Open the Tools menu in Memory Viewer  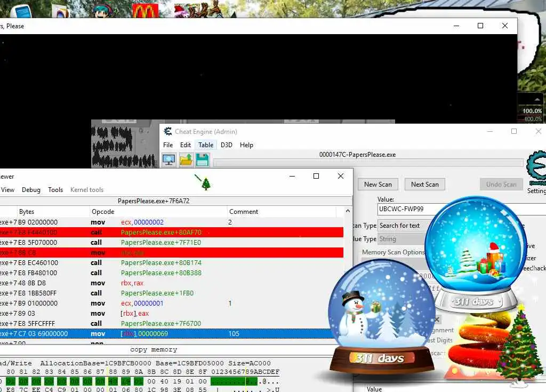55,190
